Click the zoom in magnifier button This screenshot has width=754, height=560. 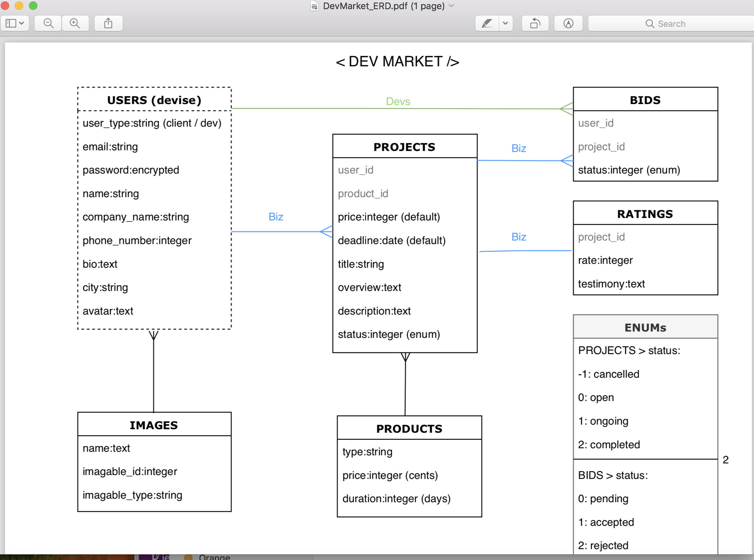[75, 23]
